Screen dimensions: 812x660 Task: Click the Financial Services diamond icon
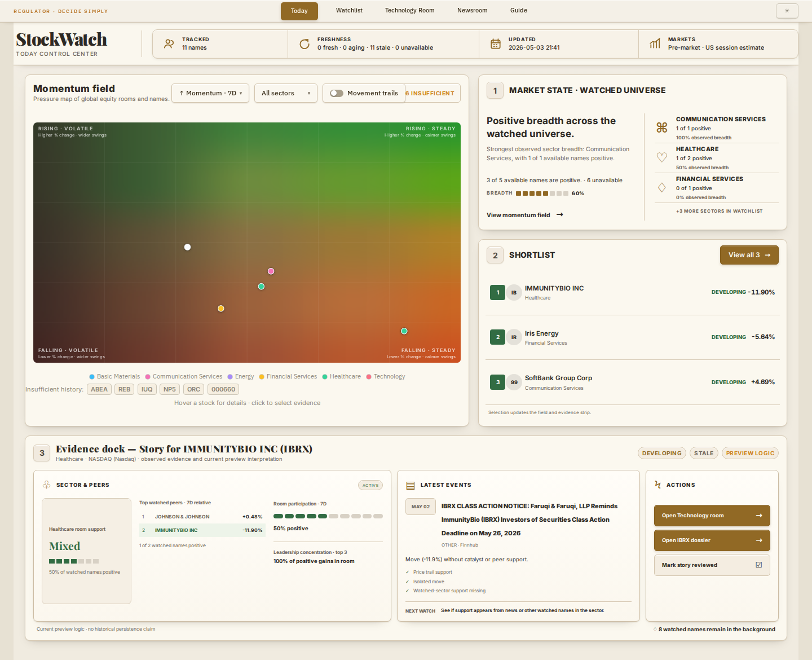(x=662, y=187)
